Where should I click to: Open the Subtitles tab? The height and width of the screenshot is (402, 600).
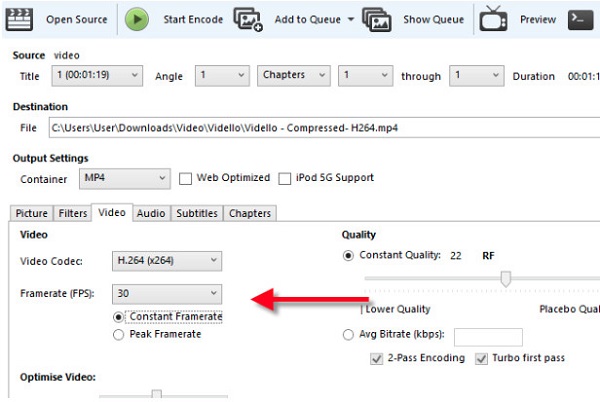197,213
